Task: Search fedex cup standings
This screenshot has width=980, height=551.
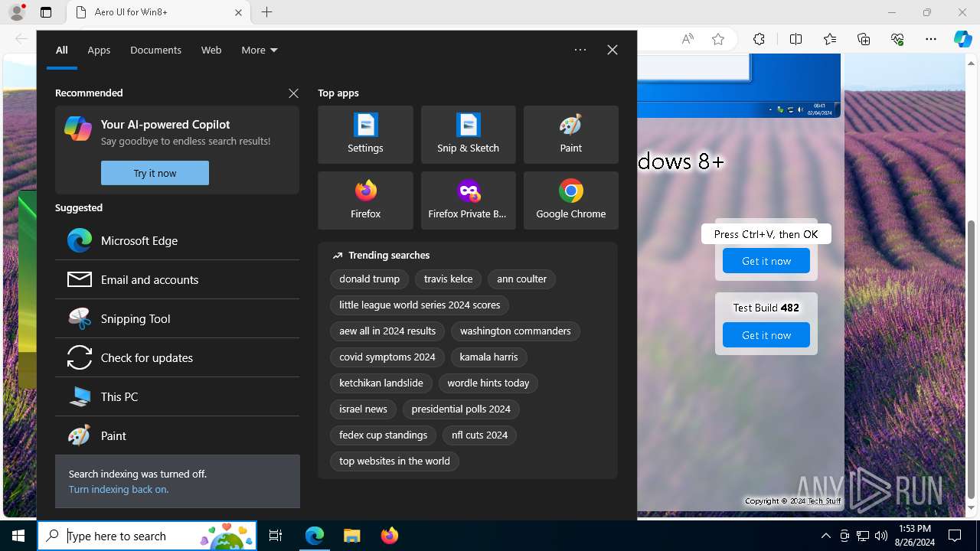Action: 384,435
